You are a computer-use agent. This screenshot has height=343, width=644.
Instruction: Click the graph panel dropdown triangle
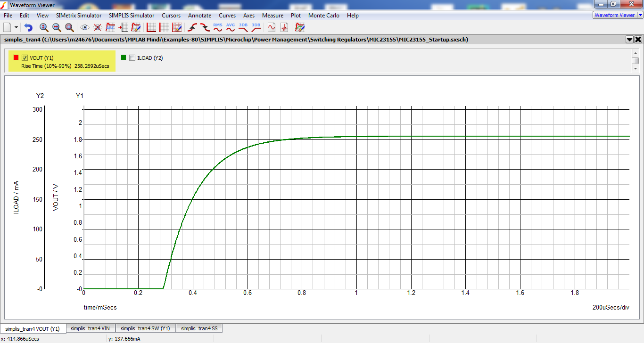pyautogui.click(x=629, y=40)
